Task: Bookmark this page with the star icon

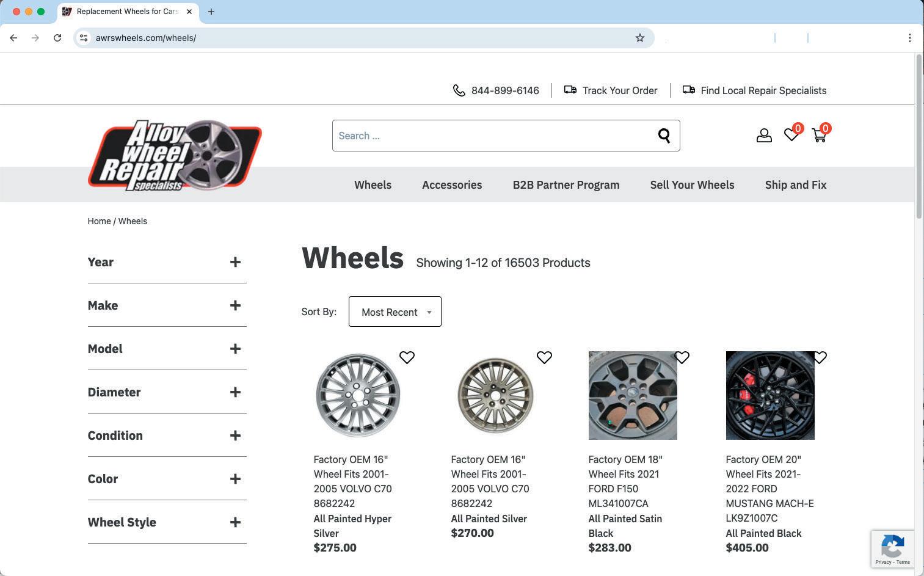Action: point(640,38)
